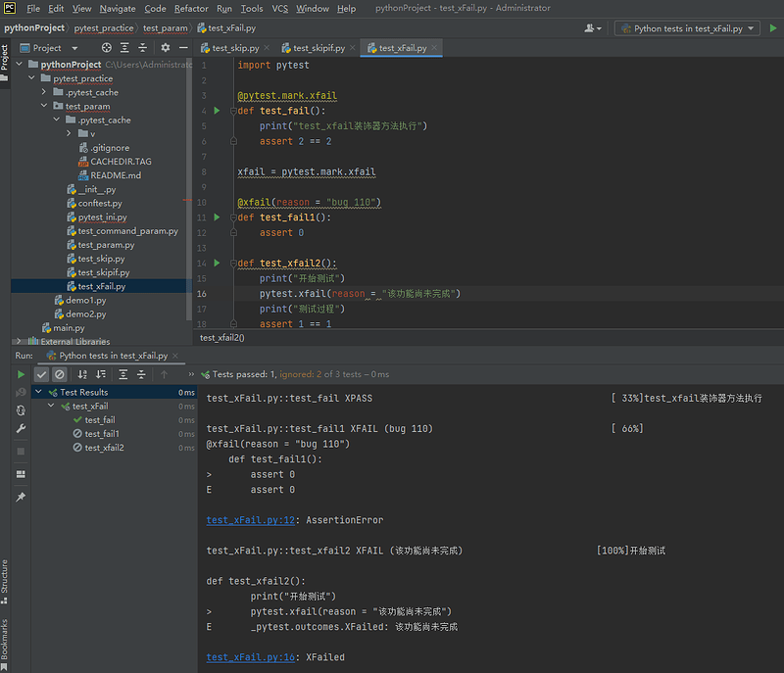Open Project panel gear options

(x=166, y=48)
